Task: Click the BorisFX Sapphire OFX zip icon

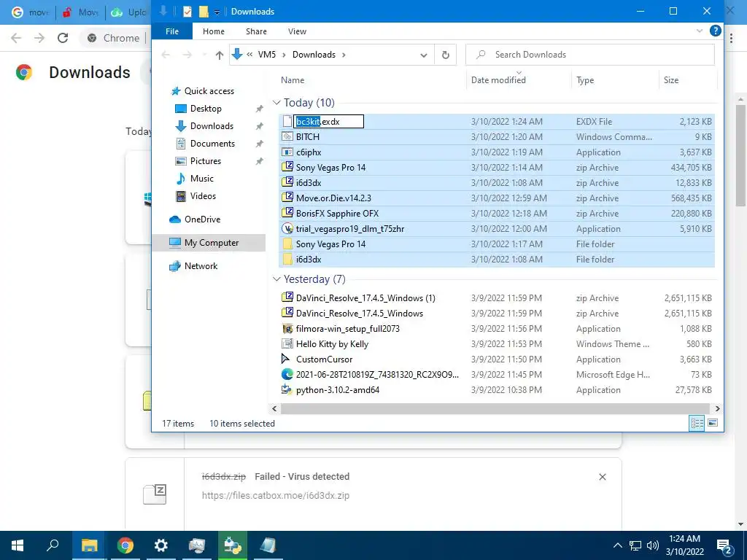Action: 287,213
